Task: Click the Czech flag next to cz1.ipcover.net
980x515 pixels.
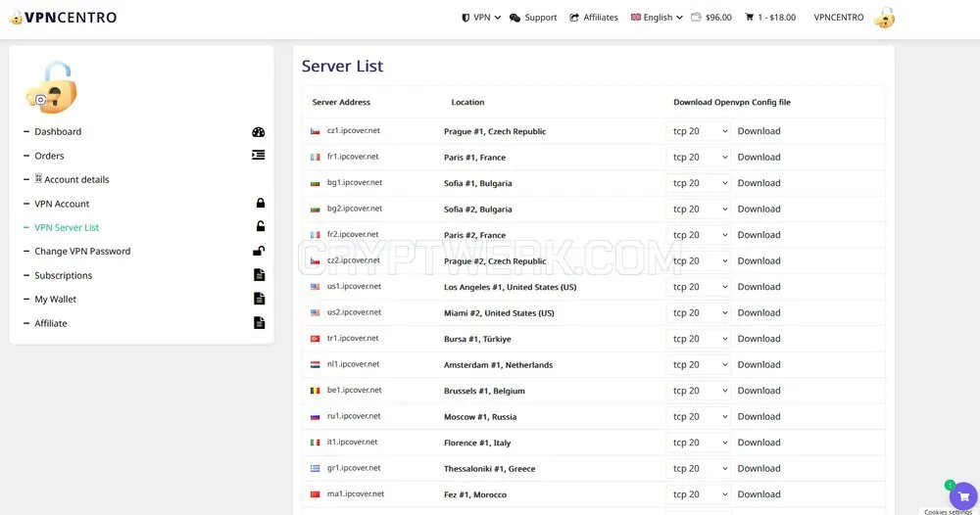Action: [315, 131]
